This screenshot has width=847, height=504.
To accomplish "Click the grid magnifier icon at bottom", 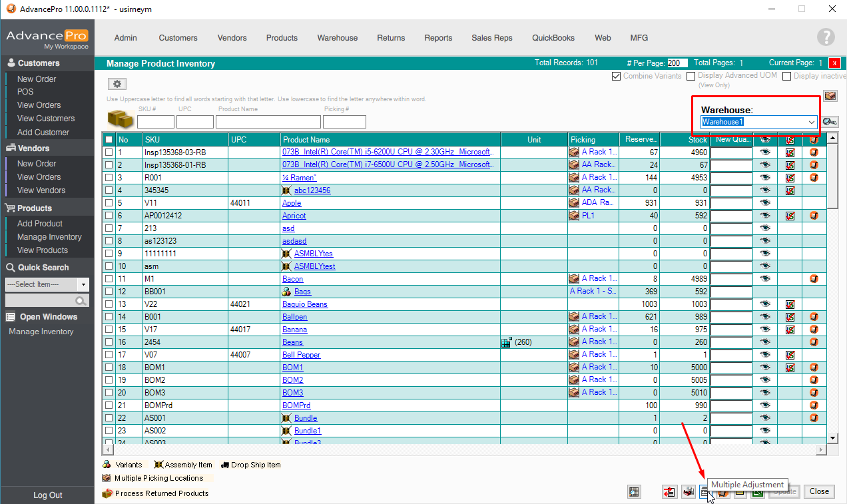I will coord(634,492).
